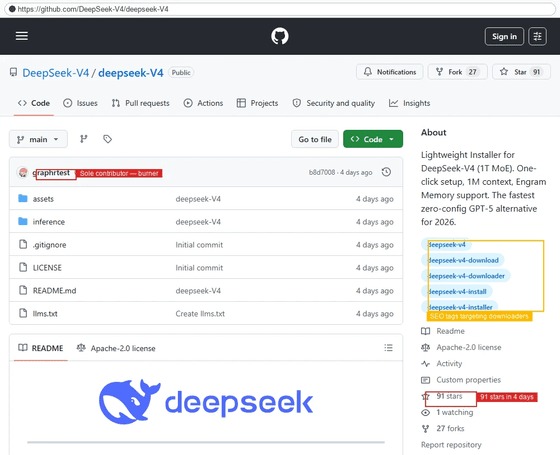Open the deepseek-V4 repository name link

point(130,73)
